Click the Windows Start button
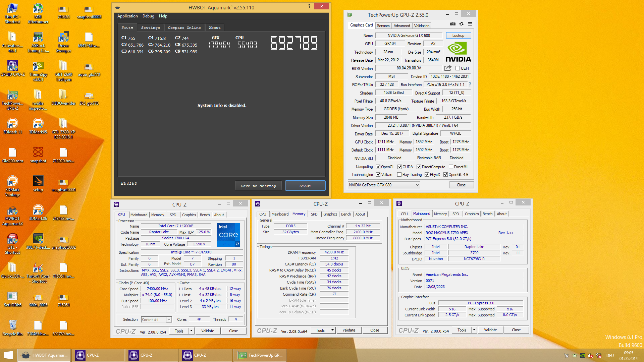 (8, 355)
